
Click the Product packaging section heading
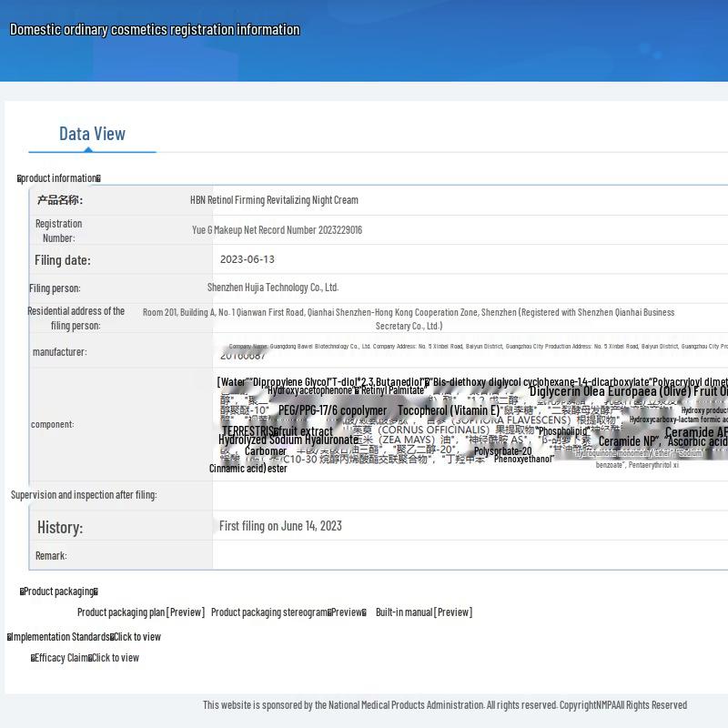(x=59, y=591)
